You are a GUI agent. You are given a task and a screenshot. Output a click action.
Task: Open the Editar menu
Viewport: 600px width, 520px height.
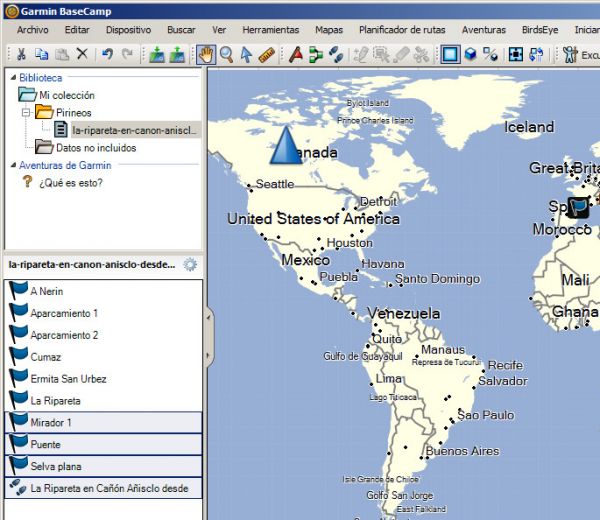pyautogui.click(x=77, y=30)
